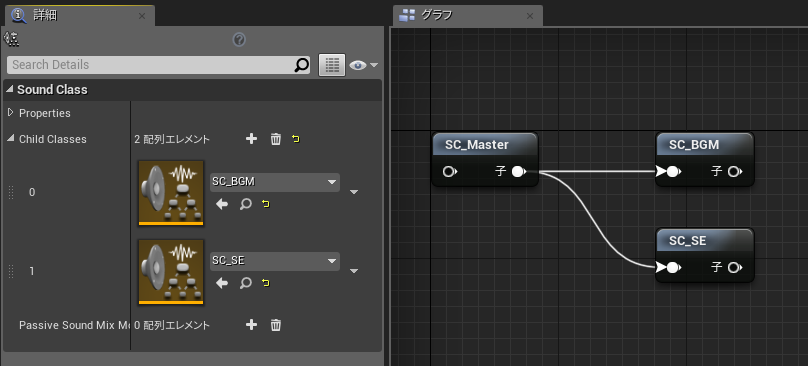808x366 pixels.
Task: Click SC_SE child output pin
Action: 734,267
